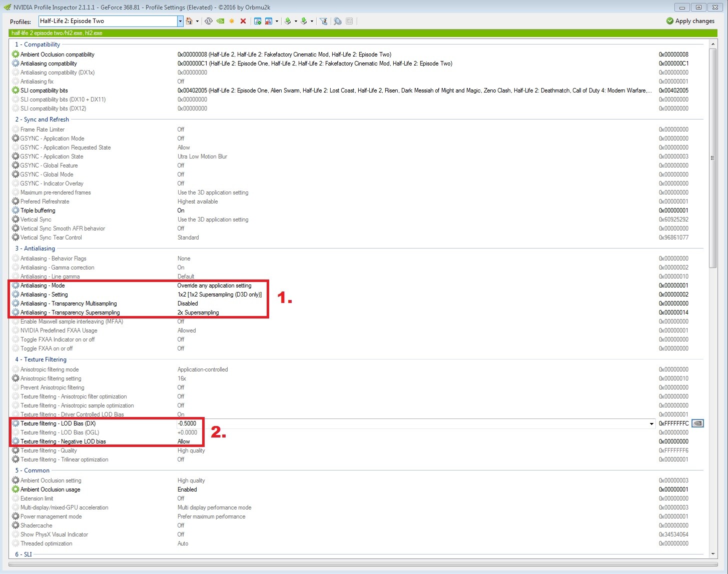The image size is (728, 574).
Task: Click the gear icon beside SLI compatibility bits
Action: coord(16,90)
